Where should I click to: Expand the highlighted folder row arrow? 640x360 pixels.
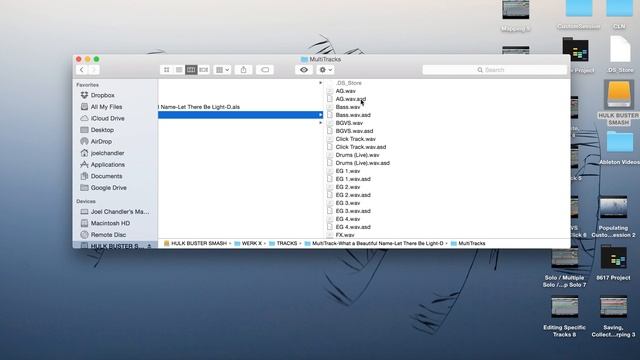click(x=320, y=115)
